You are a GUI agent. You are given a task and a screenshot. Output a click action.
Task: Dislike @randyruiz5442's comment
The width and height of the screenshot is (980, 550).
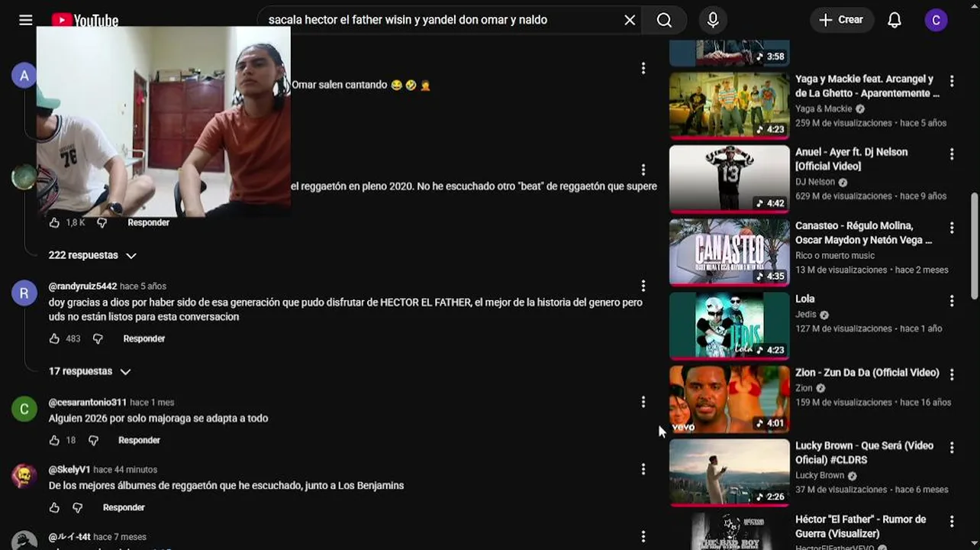[x=98, y=338]
